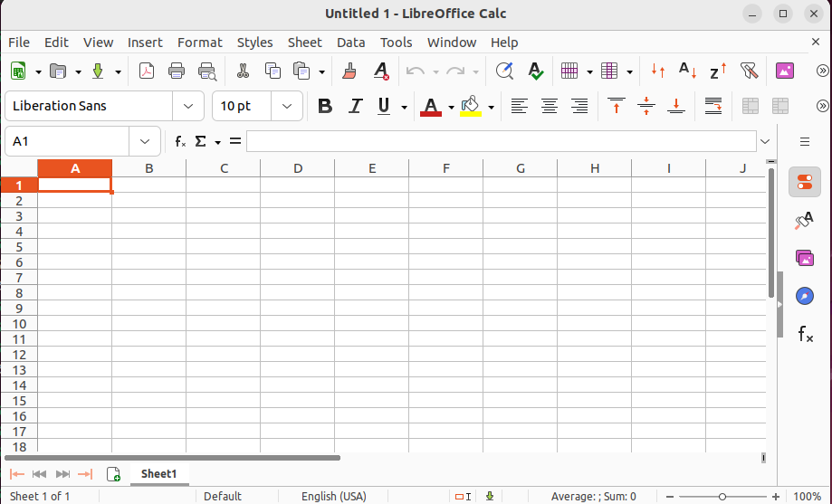The image size is (832, 504).
Task: Toggle Italic formatting
Action: pos(355,106)
